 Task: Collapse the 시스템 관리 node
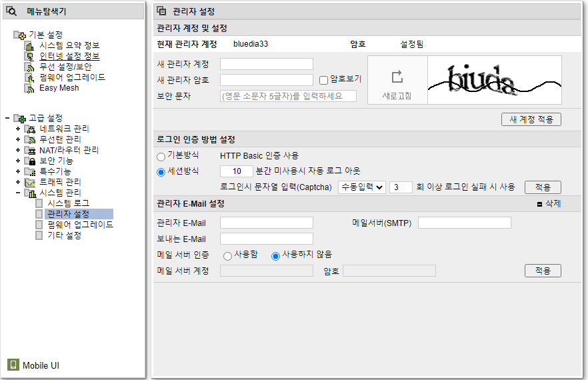(x=17, y=193)
